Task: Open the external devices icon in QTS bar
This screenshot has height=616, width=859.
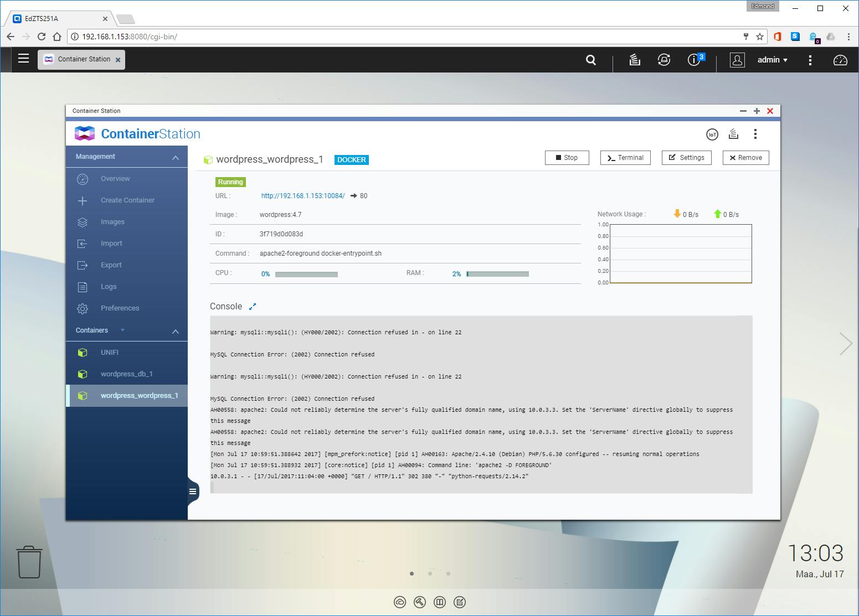Action: coord(663,60)
